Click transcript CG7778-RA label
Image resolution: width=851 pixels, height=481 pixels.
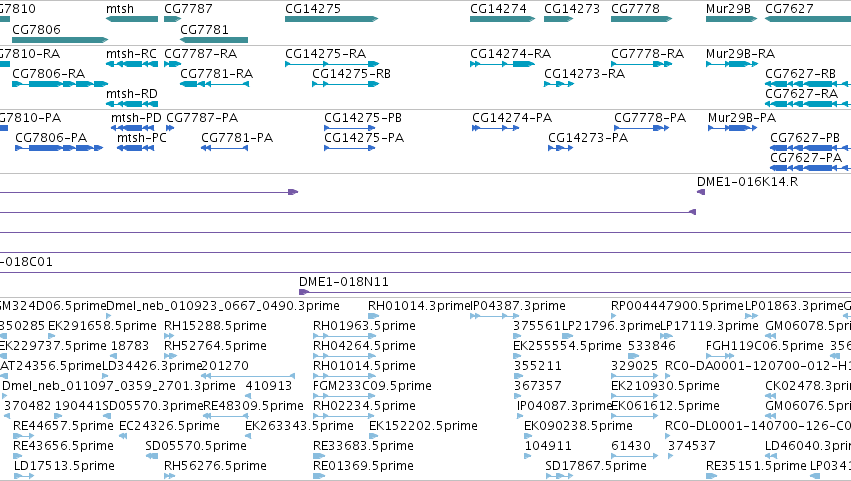point(647,54)
